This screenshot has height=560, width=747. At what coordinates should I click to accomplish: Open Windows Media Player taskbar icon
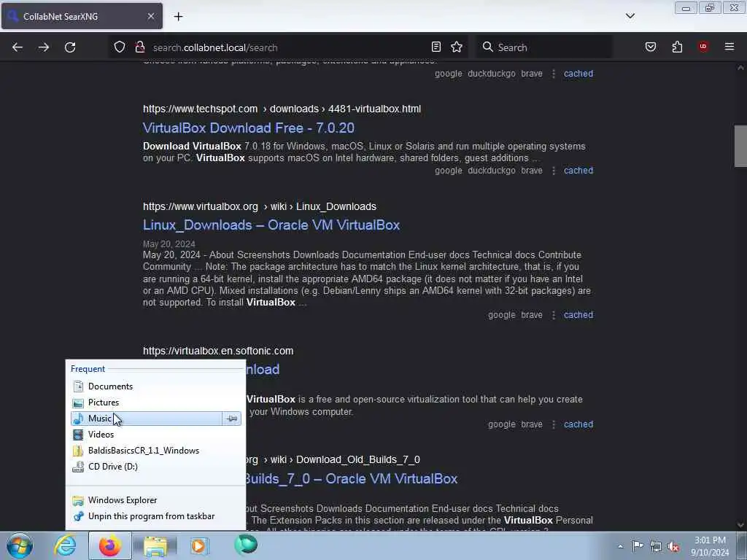click(198, 545)
